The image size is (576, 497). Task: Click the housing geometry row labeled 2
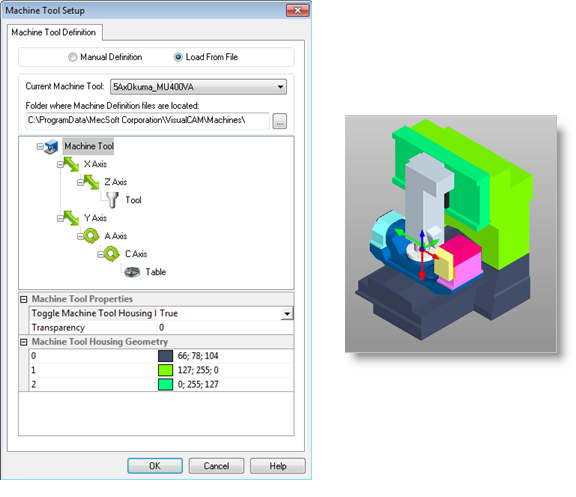(x=162, y=385)
